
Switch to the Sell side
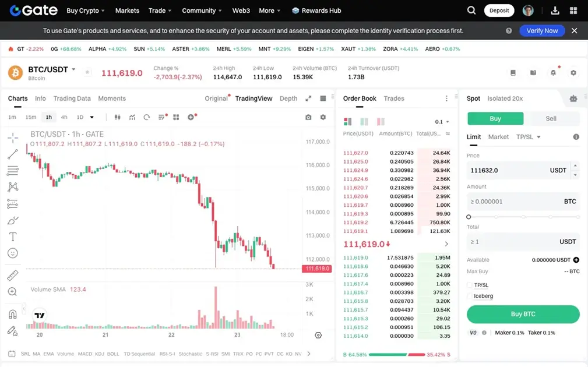tap(551, 118)
